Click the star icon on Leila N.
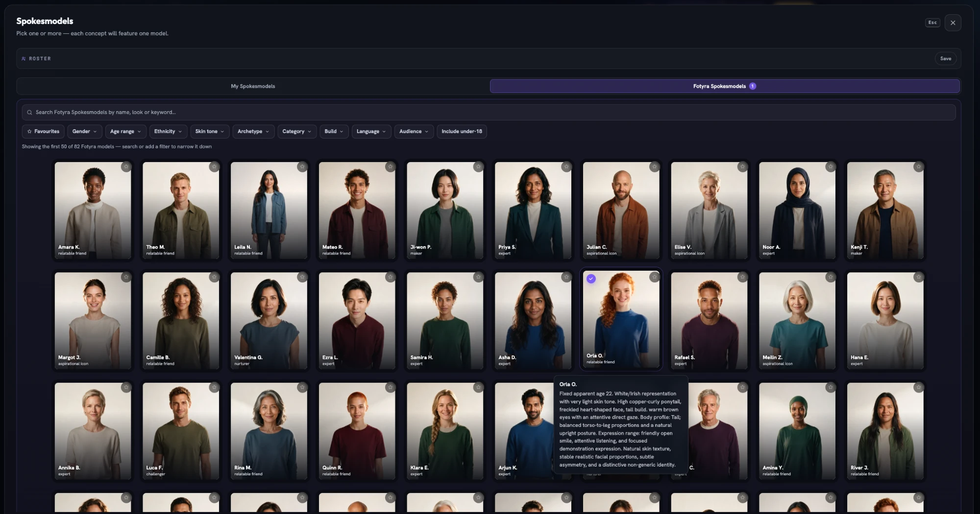Viewport: 980px width, 514px height. click(302, 167)
